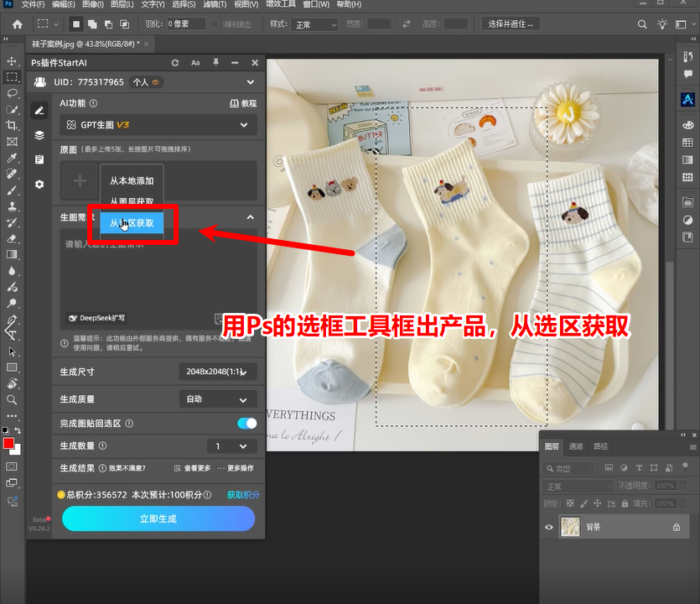Open the StartAI edit pencil sidebar icon
The image size is (700, 604).
39,111
